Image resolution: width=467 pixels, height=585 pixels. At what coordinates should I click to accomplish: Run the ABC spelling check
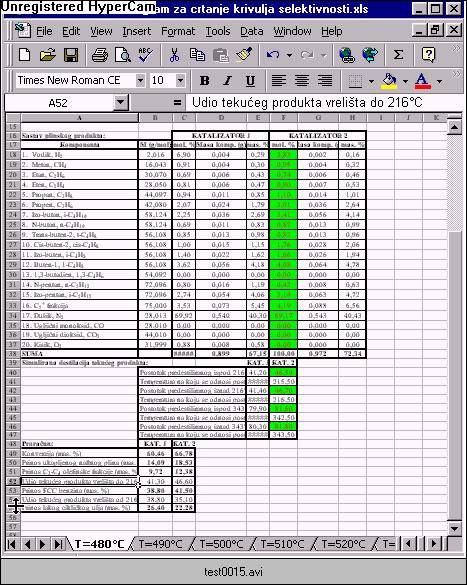(x=145, y=55)
